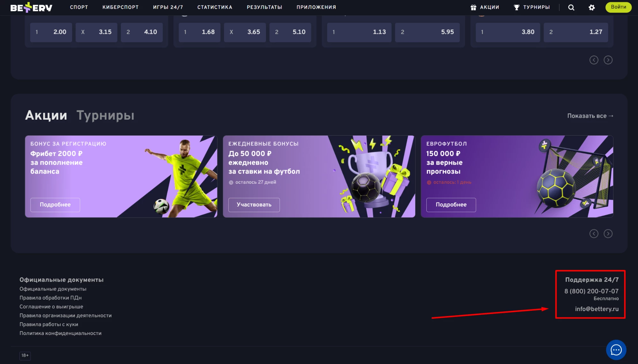Switch to the Турниры tab heading
Screen dimensions: 638x364
point(105,115)
